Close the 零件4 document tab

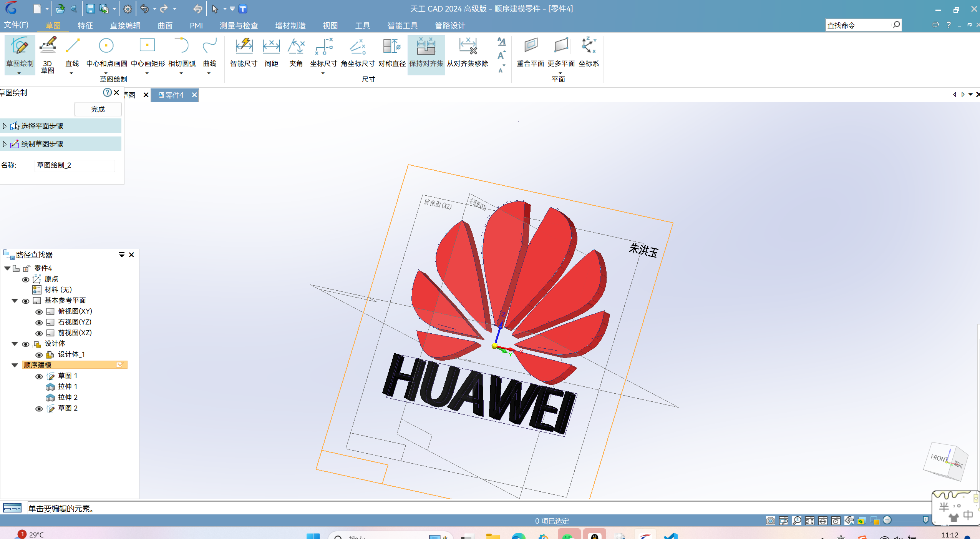(194, 95)
